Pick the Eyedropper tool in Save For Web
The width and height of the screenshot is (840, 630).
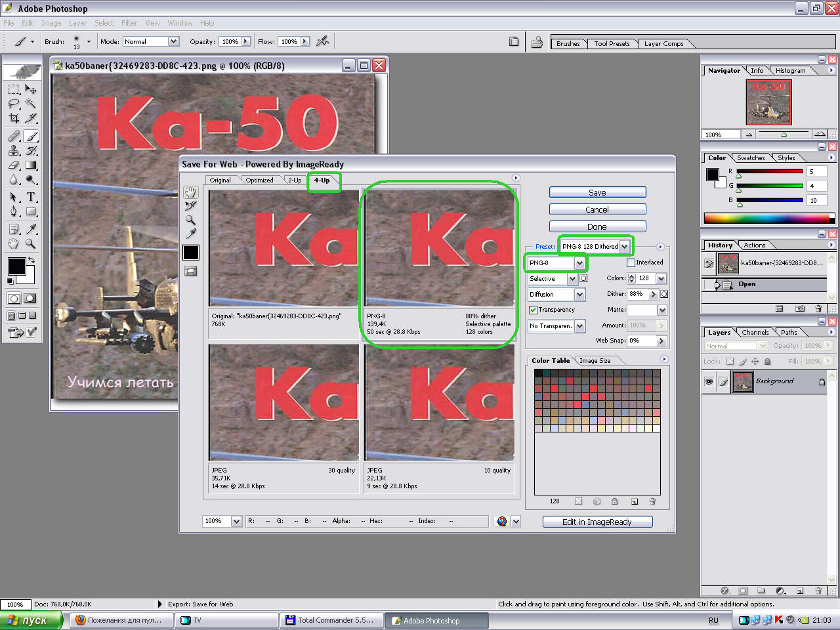click(x=190, y=234)
